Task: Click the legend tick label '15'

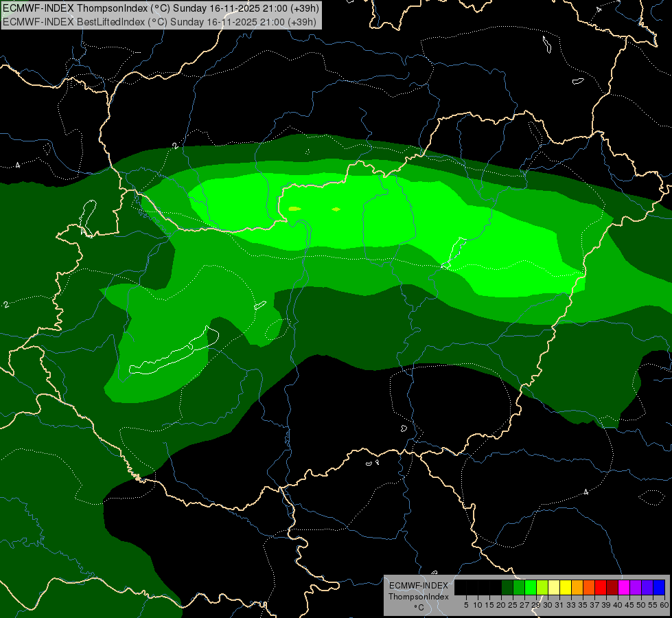Action: (x=489, y=605)
